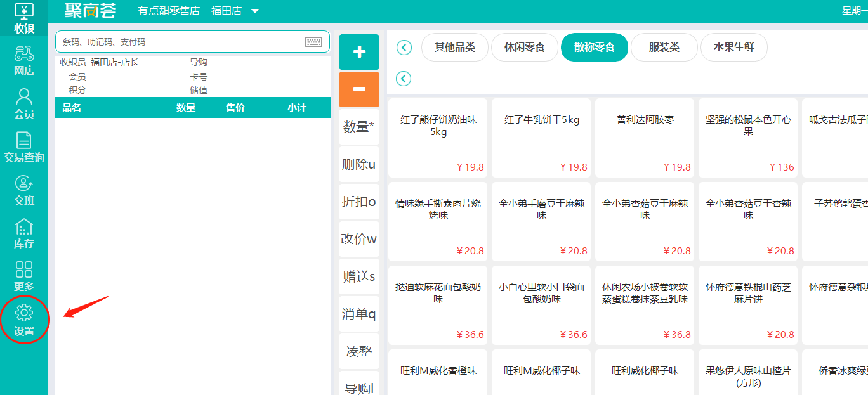
Task: Open the 更多 more menu
Action: [24, 276]
